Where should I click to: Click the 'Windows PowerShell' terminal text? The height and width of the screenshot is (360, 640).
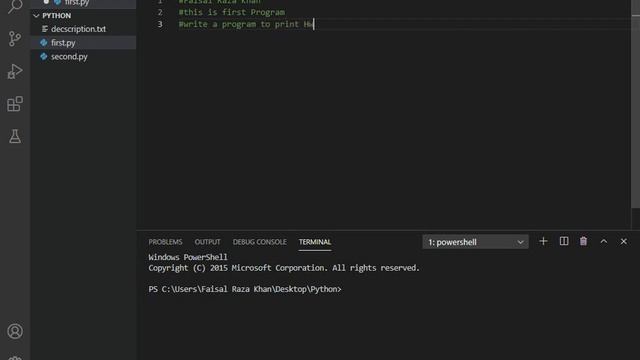click(x=188, y=257)
